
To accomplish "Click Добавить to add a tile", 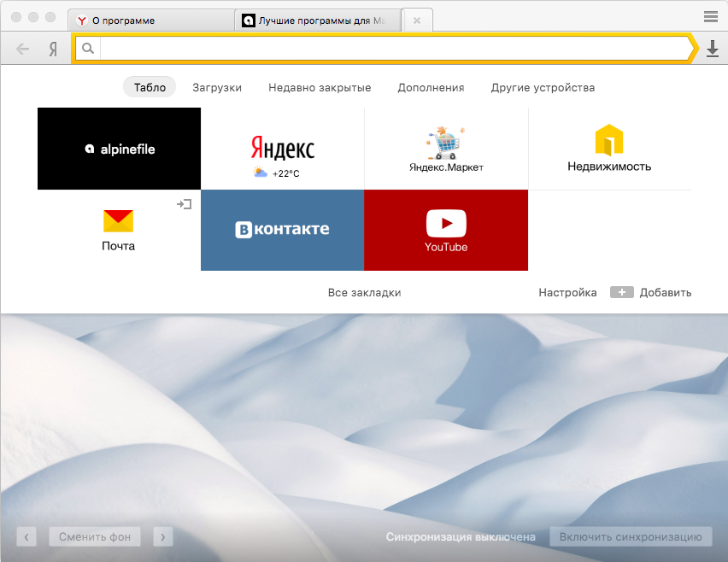I will click(666, 292).
